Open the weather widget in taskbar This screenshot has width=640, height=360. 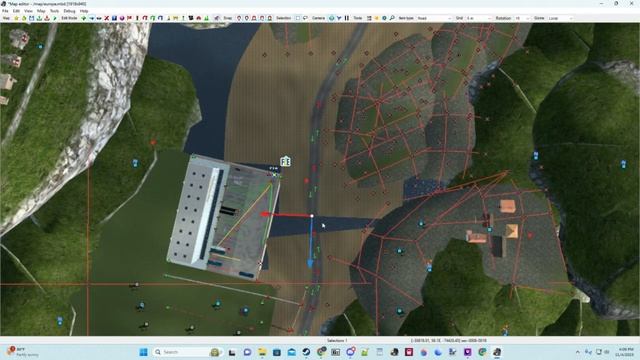(x=22, y=352)
